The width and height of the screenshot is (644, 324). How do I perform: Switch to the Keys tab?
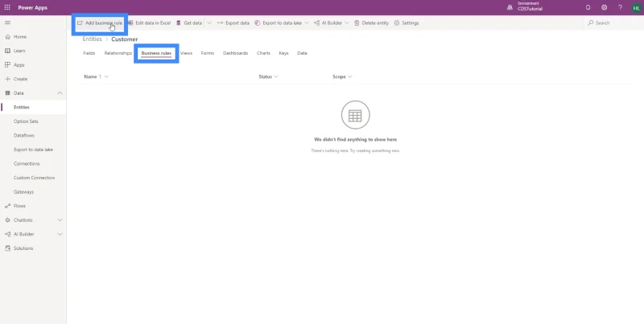coord(283,53)
